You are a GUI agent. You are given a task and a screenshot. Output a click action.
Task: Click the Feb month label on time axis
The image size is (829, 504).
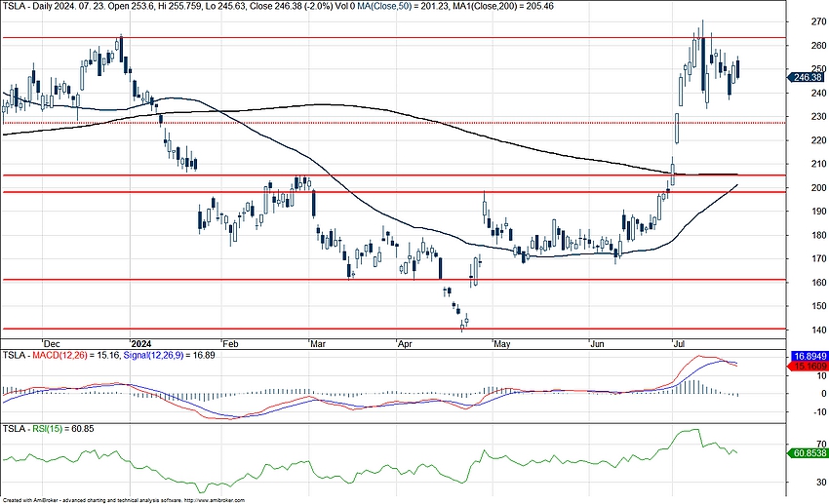230,344
